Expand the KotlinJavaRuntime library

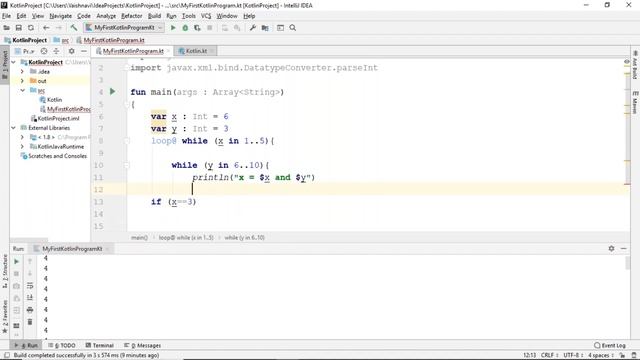click(x=22, y=147)
